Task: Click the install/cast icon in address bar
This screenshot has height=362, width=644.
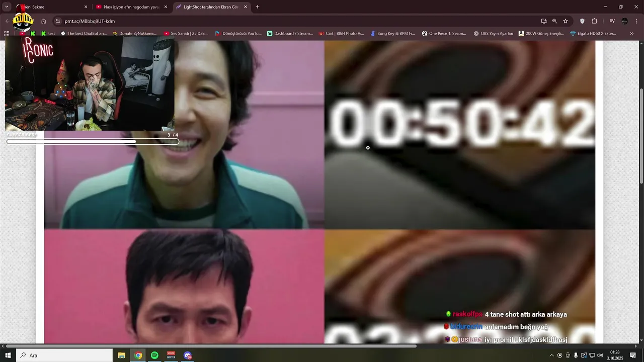Action: click(544, 21)
